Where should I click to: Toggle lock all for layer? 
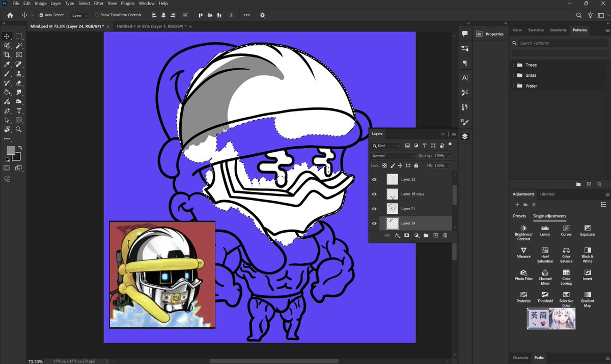coord(416,165)
